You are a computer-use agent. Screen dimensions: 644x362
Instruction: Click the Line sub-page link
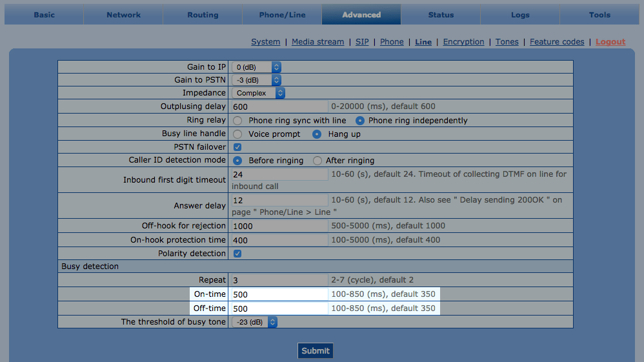click(423, 42)
